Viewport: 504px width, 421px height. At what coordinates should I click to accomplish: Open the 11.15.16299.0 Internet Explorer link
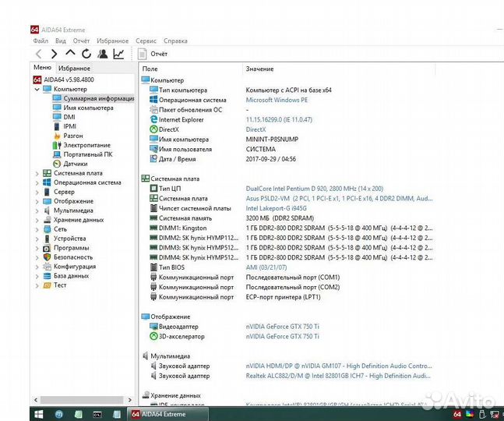click(279, 119)
